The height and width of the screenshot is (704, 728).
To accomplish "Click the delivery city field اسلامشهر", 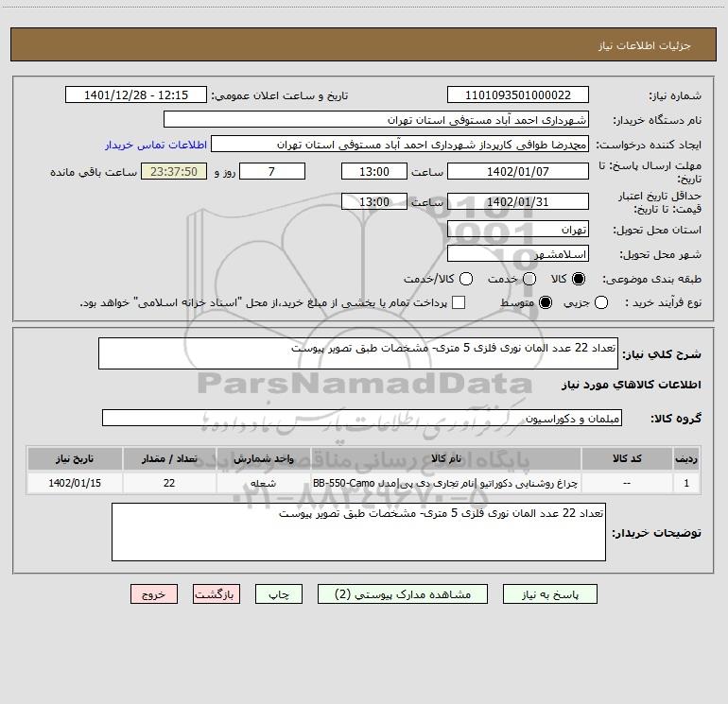I will tap(518, 254).
